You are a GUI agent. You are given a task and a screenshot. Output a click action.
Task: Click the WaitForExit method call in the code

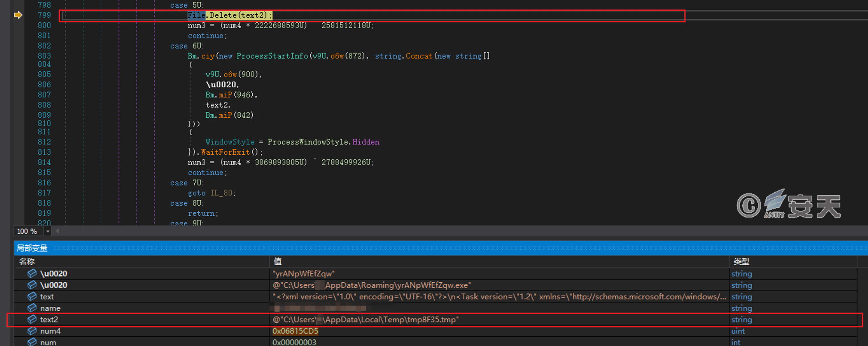point(225,152)
